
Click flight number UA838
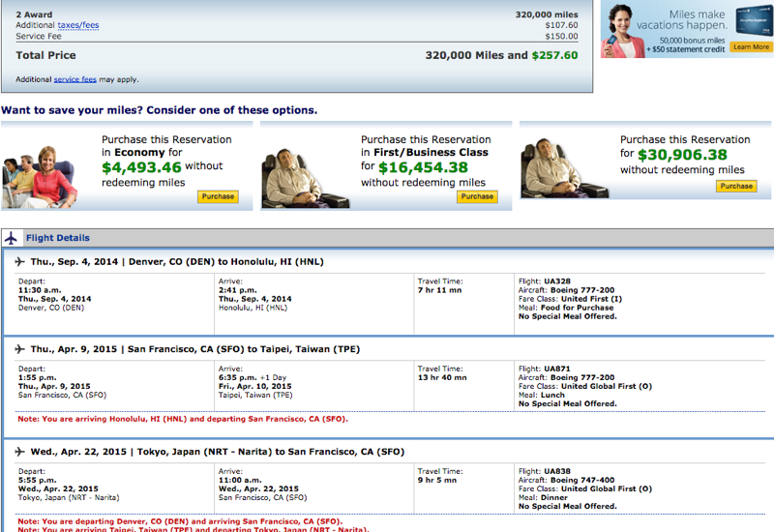(557, 471)
